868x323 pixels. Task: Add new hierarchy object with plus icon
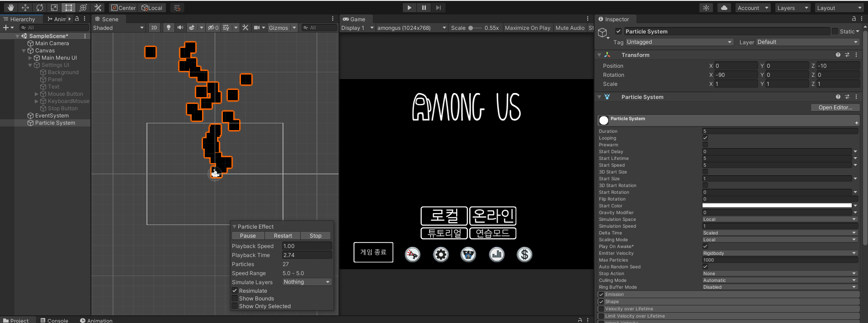(6, 28)
